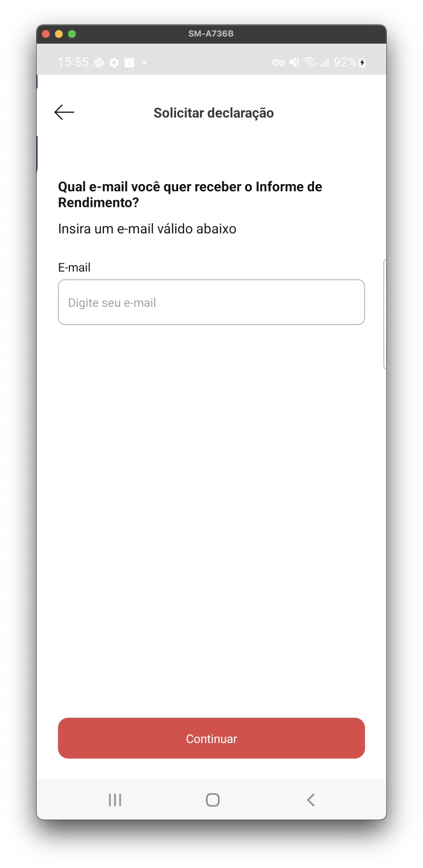Viewport: 423px width, 868px height.
Task: Focus the Digite seu e-mail field
Action: click(211, 302)
